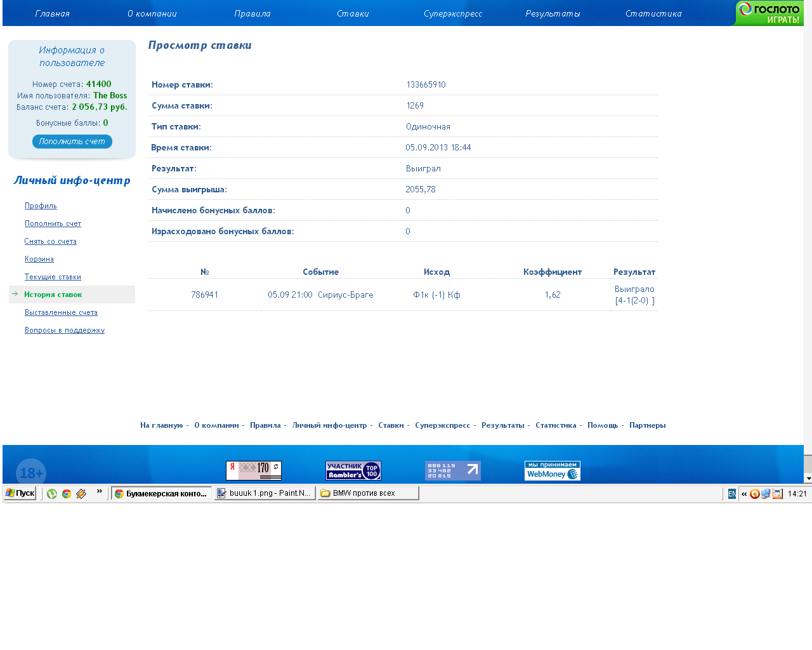Open Текущие ставки link
Image resolution: width=812 pixels, height=650 pixels.
pos(53,277)
